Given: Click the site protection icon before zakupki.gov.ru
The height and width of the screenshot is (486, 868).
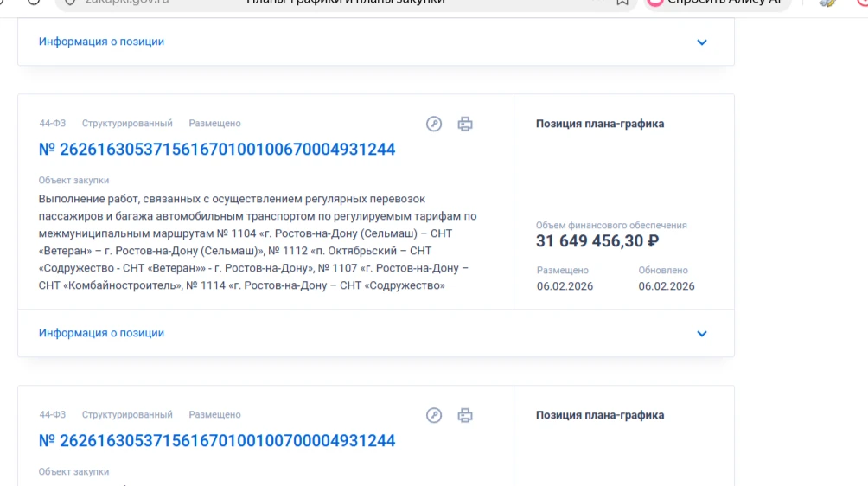Looking at the screenshot, I should point(72,3).
